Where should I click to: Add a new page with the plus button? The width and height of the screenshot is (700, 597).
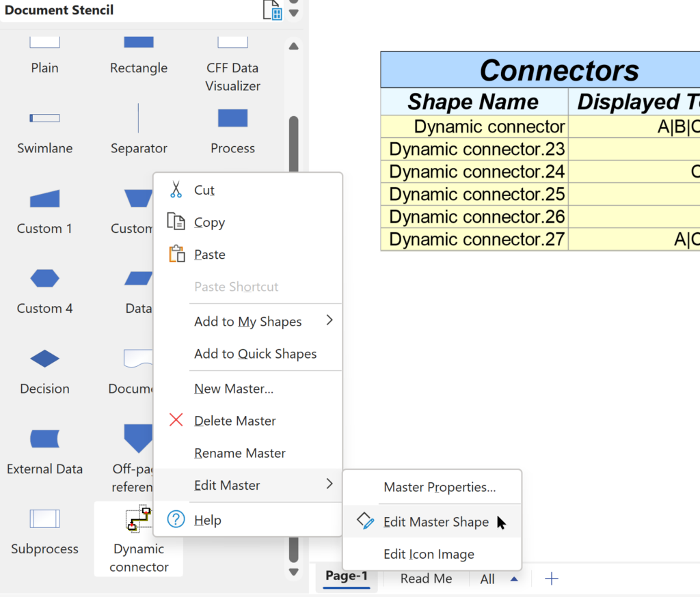[x=551, y=579]
